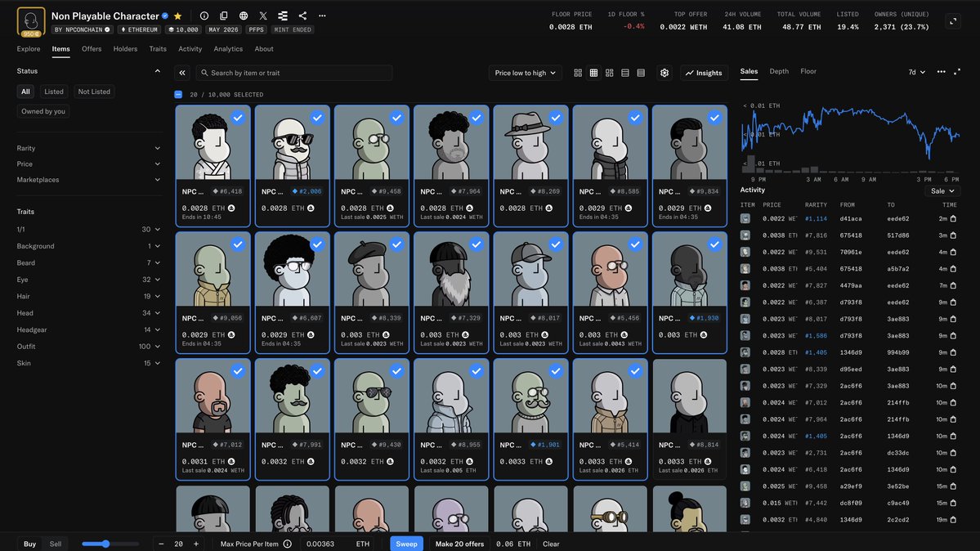The image size is (980, 551).
Task: Click the stacked bars icon beside X logo
Action: click(x=283, y=16)
